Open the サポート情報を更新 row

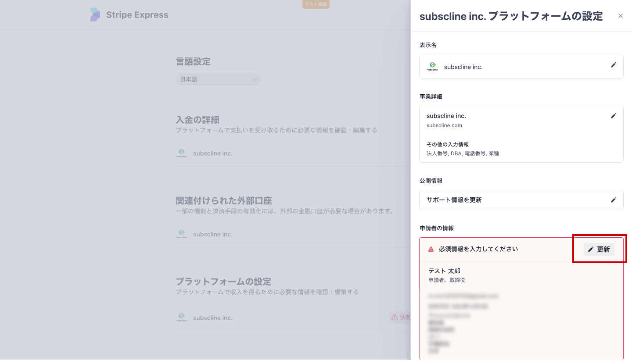521,200
